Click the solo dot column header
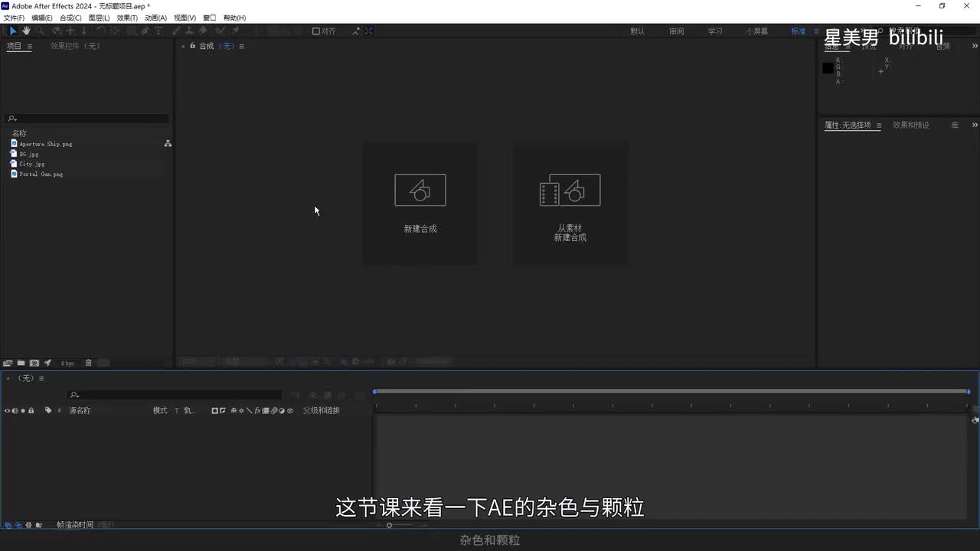The height and width of the screenshot is (551, 980). (x=23, y=410)
